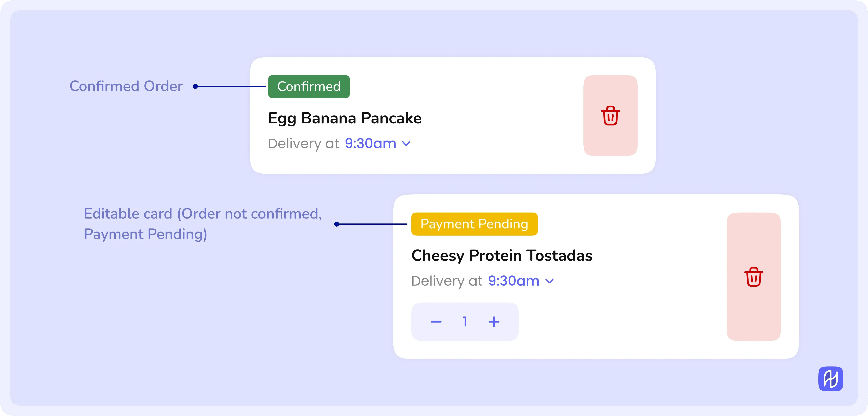The image size is (868, 416).
Task: Click the quantity value 1
Action: pos(465,322)
